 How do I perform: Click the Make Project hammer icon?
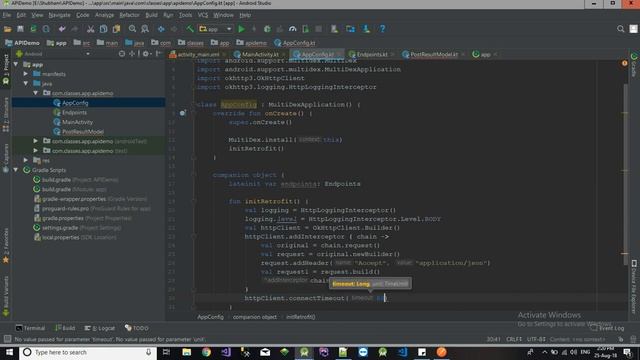(x=190, y=29)
